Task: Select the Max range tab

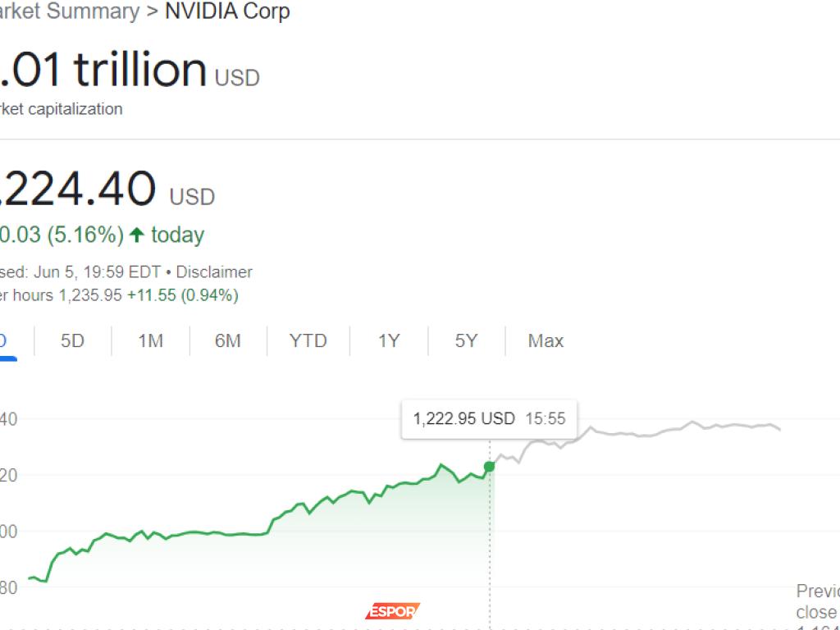Action: coord(546,340)
